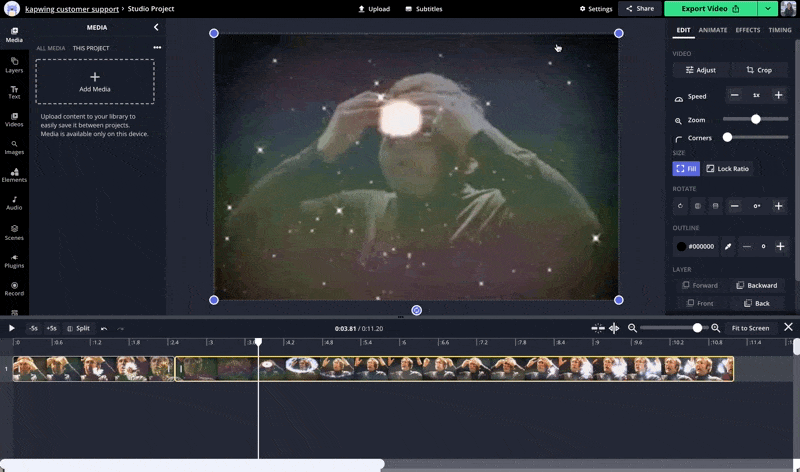Open the Elements sidebar panel
This screenshot has height=472, width=800.
point(14,176)
